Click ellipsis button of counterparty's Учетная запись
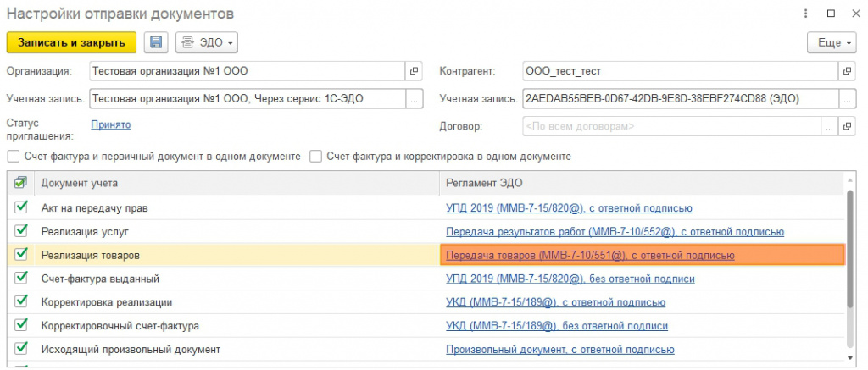Screen dimensions: 868x370 click(x=847, y=99)
